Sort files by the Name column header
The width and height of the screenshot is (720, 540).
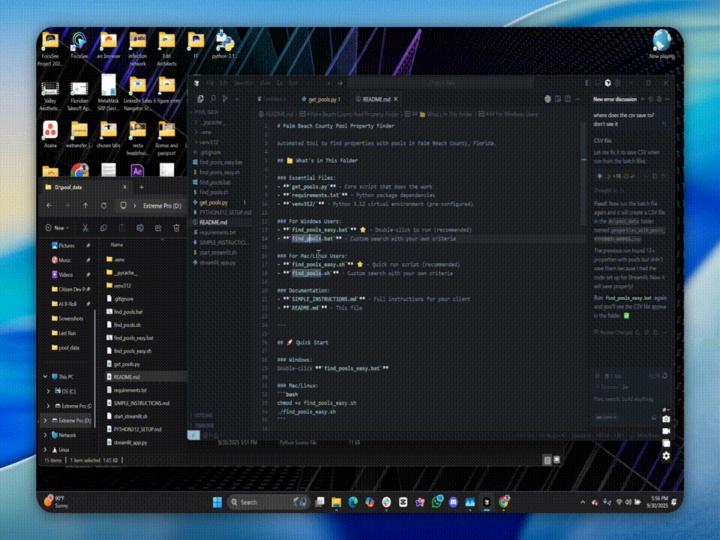117,245
